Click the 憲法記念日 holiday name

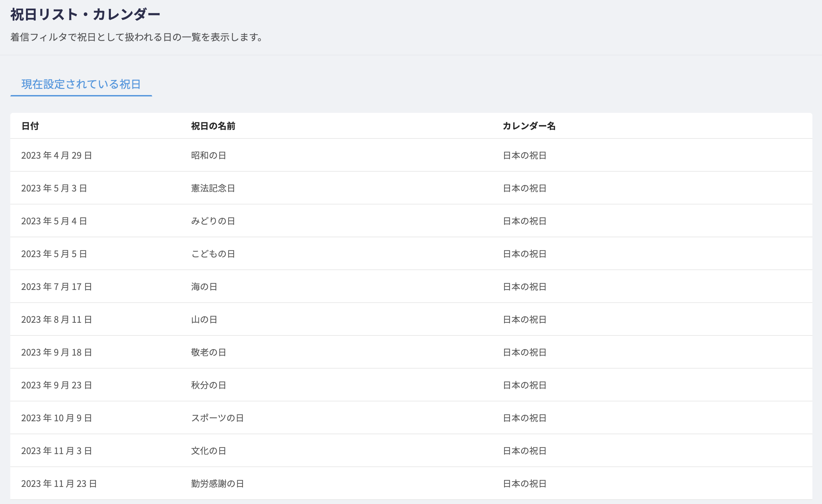[x=213, y=188]
